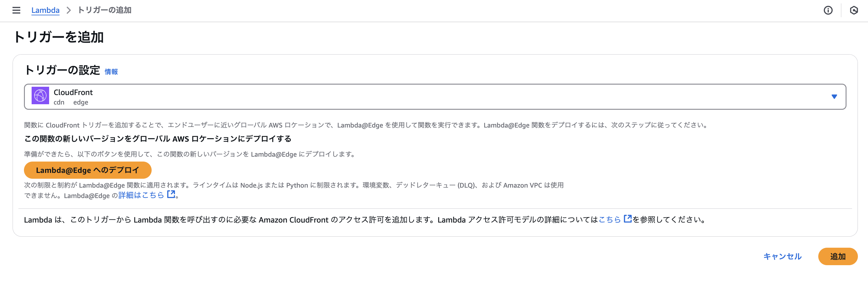The image size is (868, 290).
Task: Expand the trigger source dropdown chevron
Action: 834,96
